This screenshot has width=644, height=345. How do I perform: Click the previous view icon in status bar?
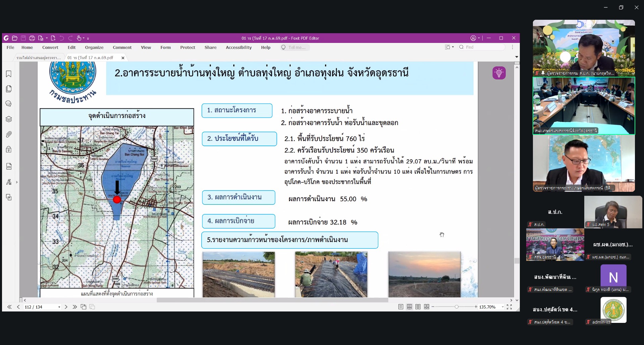tap(84, 307)
